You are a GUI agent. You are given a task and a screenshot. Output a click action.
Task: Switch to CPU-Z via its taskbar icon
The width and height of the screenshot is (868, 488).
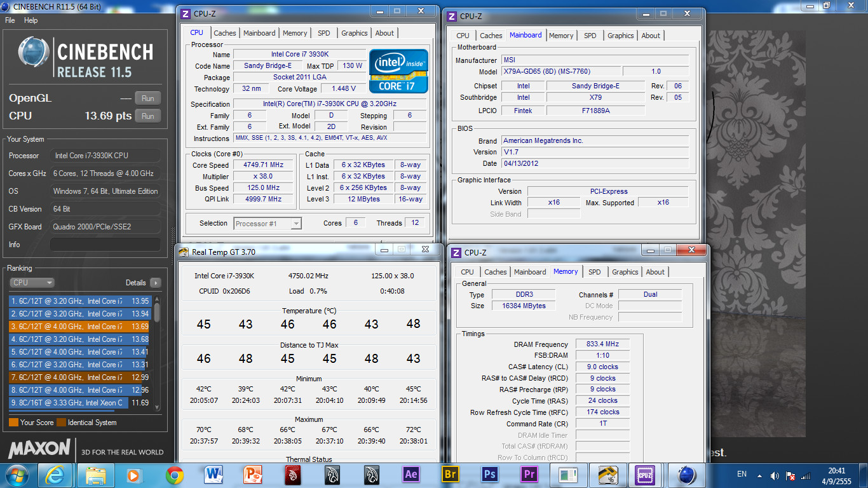(x=646, y=475)
